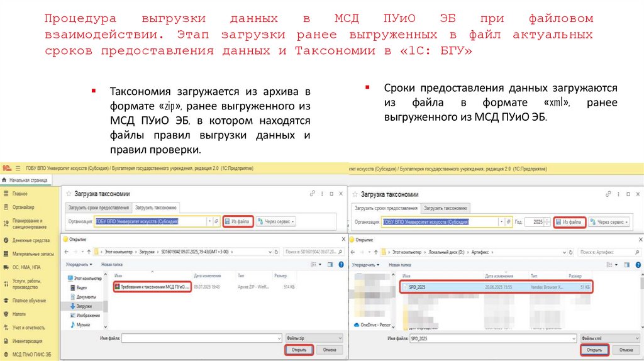This screenshot has width=644, height=361.
Task: Click the open-record icon beside Организация in left form
Action: (216, 221)
